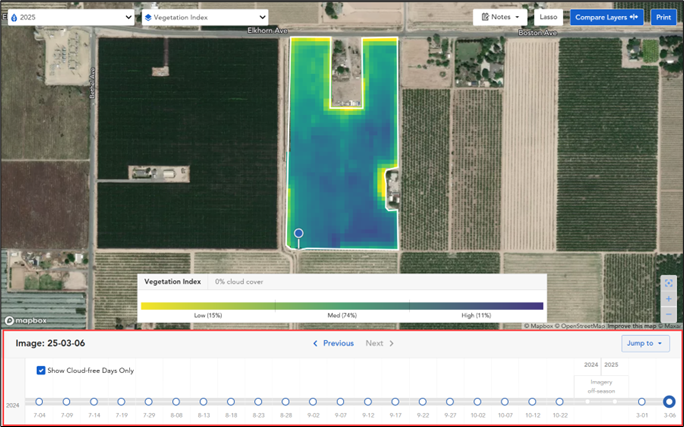Select the 3-01 timeline marker

642,402
